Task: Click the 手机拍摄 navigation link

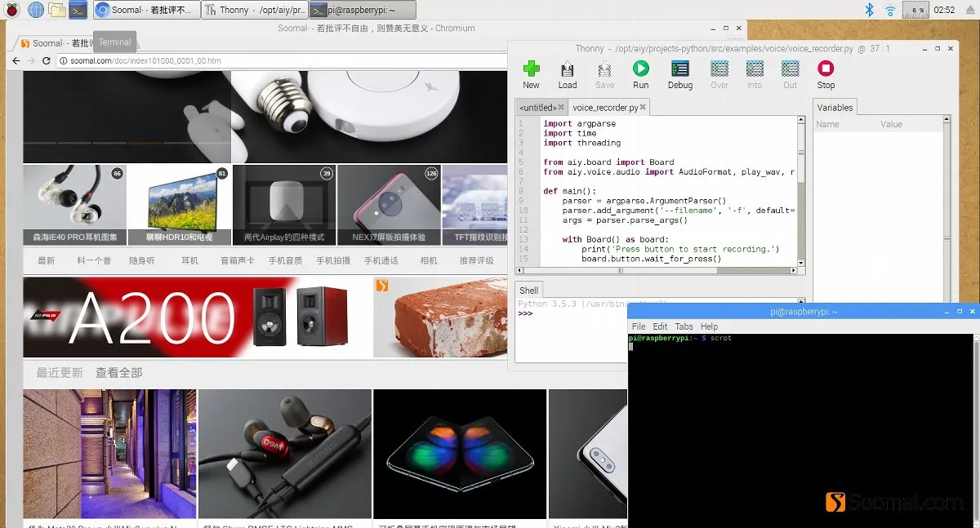Action: tap(333, 260)
